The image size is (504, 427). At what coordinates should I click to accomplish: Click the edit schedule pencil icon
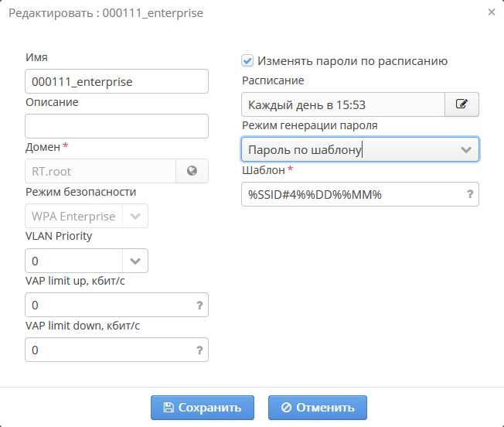click(x=462, y=104)
